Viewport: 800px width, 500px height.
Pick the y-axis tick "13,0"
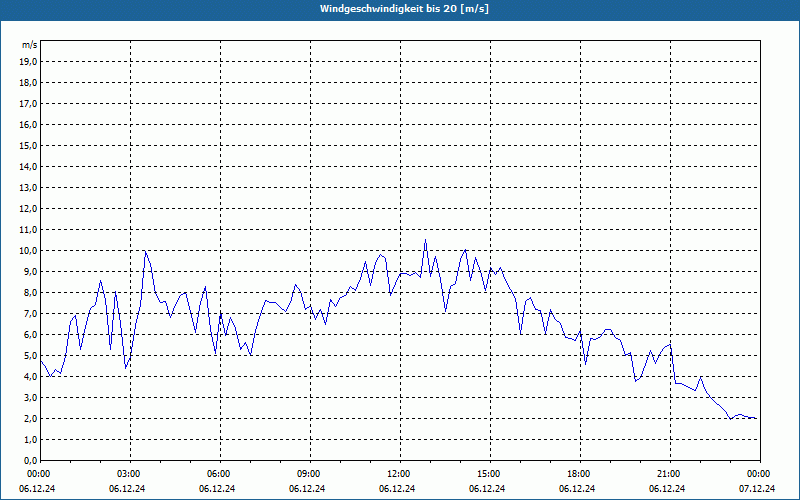29,188
